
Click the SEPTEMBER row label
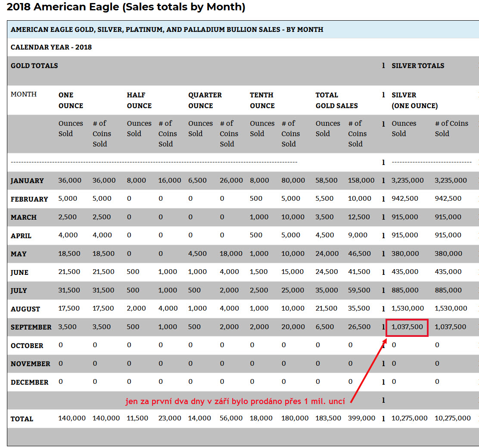click(31, 327)
